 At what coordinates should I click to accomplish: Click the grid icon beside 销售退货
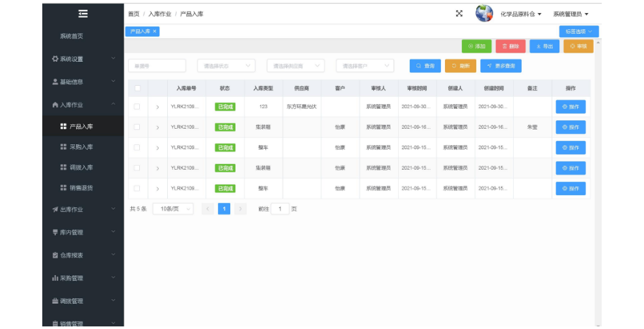point(63,188)
